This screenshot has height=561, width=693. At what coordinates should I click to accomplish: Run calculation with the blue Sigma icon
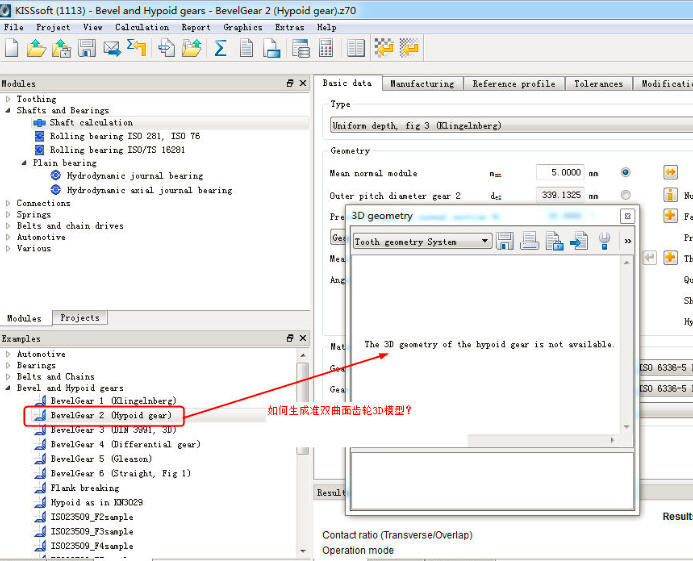point(220,48)
